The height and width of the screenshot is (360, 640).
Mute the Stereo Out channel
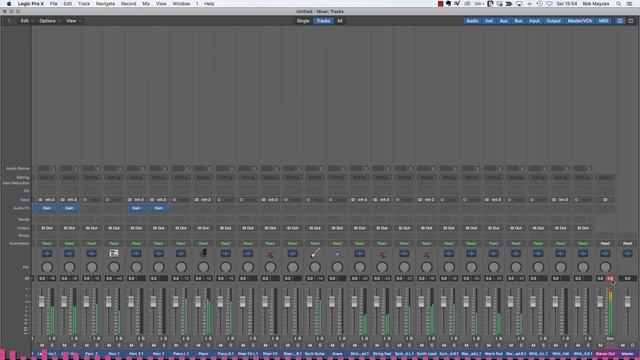click(x=600, y=345)
